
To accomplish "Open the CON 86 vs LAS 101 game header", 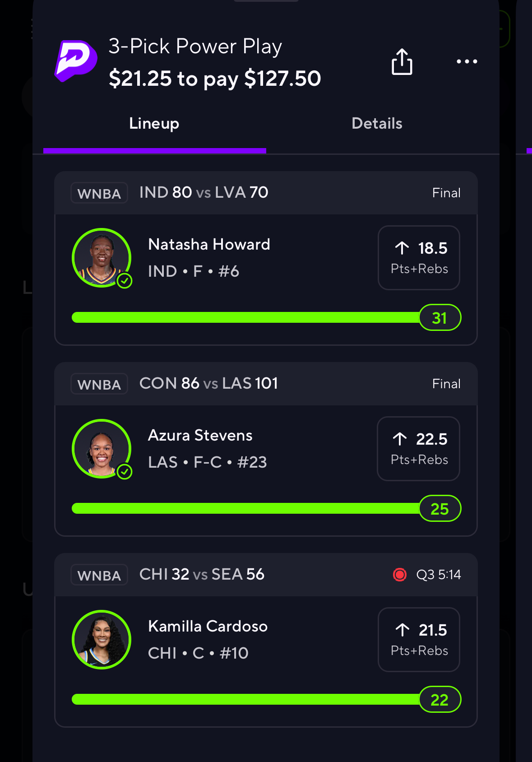I will 266,384.
